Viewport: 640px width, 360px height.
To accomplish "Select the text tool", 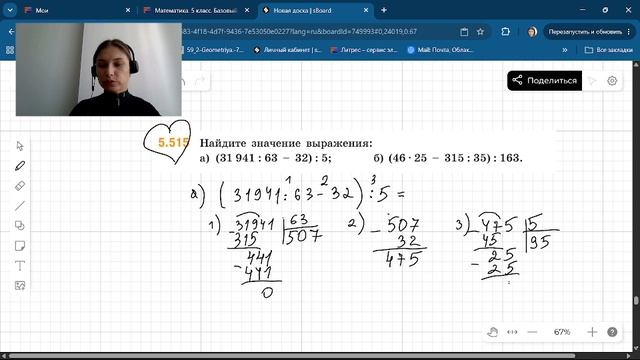I will tap(20, 266).
